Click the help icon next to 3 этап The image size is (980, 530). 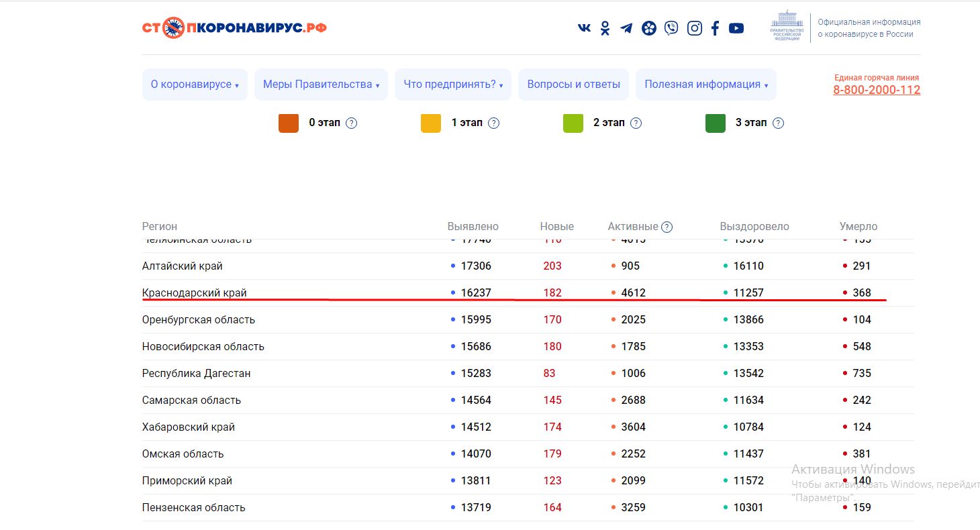point(778,123)
